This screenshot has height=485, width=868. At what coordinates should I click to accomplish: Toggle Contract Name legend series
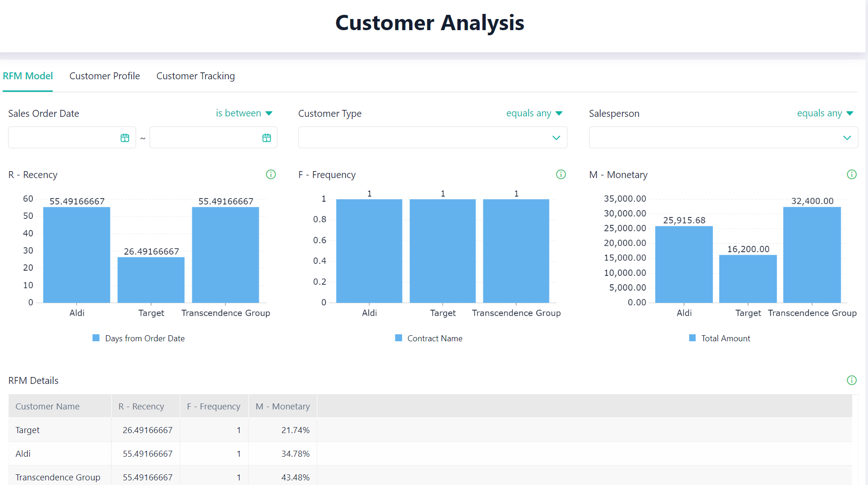coord(429,338)
